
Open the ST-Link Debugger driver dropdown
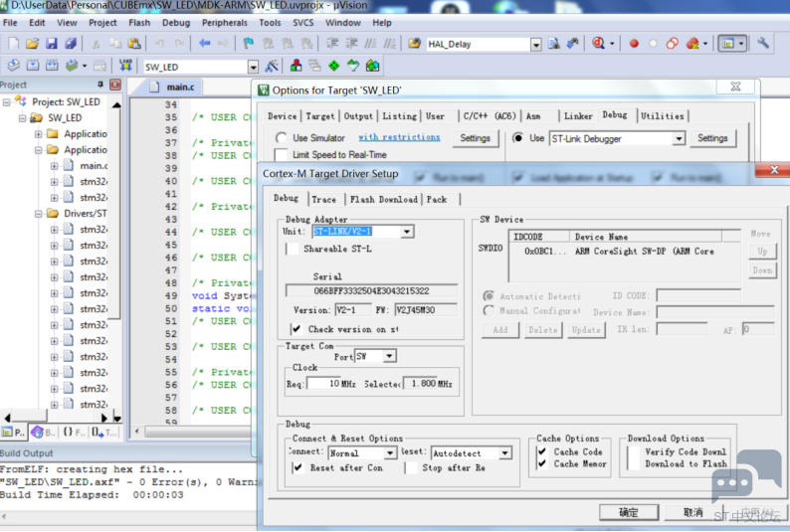pyautogui.click(x=679, y=138)
